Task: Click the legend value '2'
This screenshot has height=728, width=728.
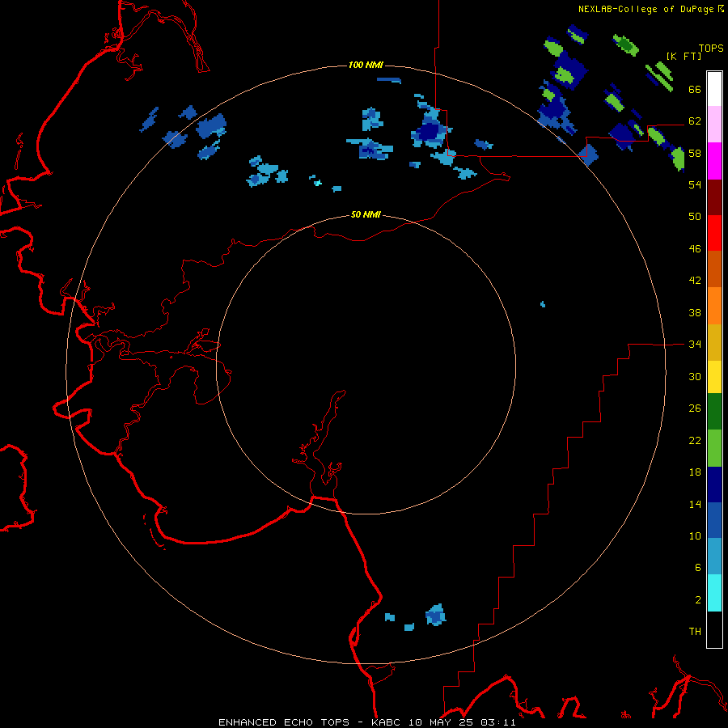Action: 698,600
